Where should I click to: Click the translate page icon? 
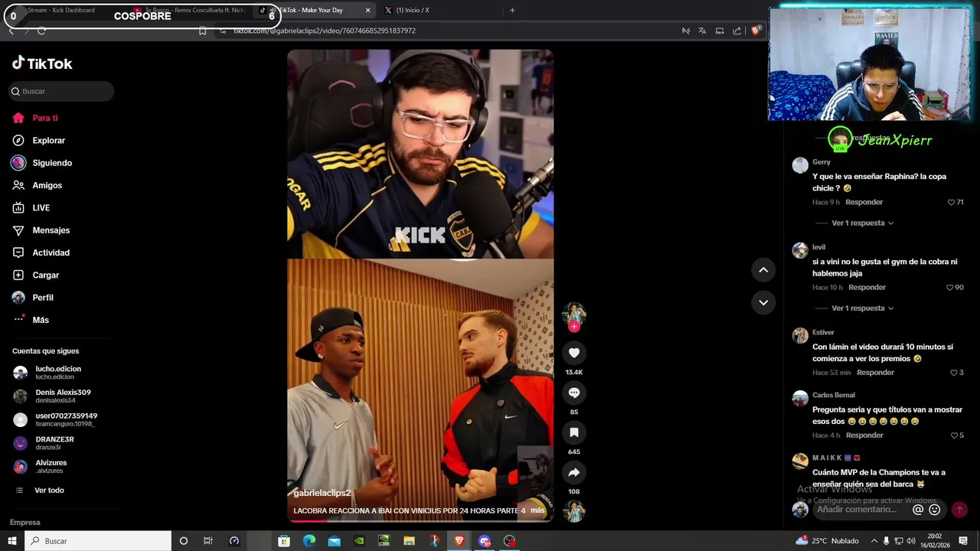point(702,31)
